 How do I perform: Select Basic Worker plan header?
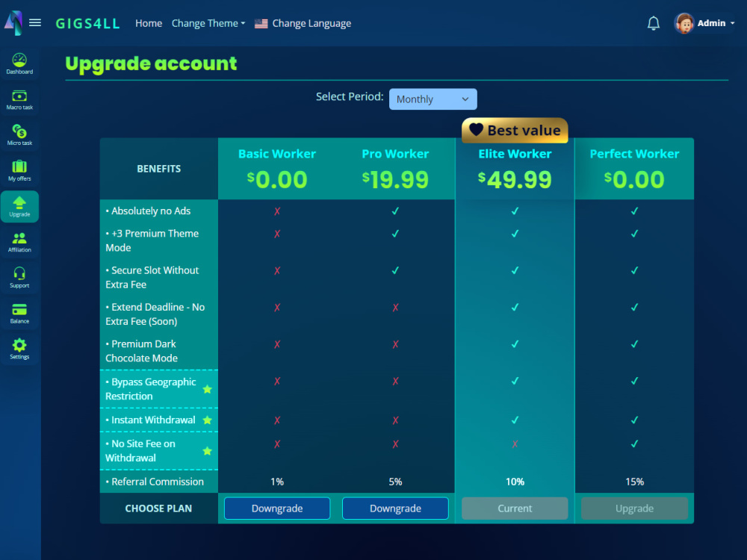[277, 154]
